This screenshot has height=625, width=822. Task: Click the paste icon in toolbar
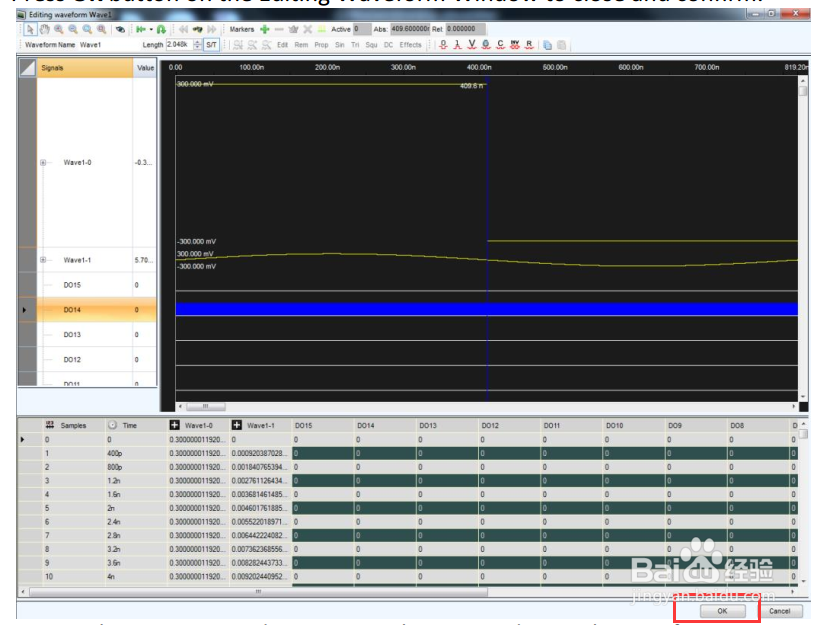561,45
